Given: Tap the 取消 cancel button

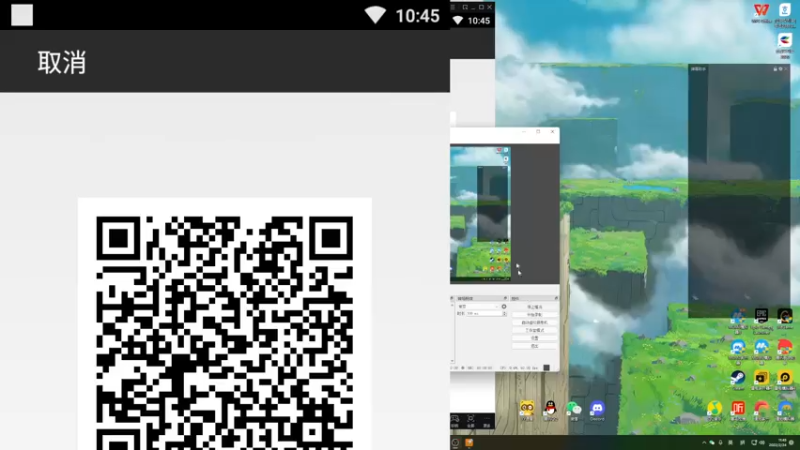Looking at the screenshot, I should (62, 63).
